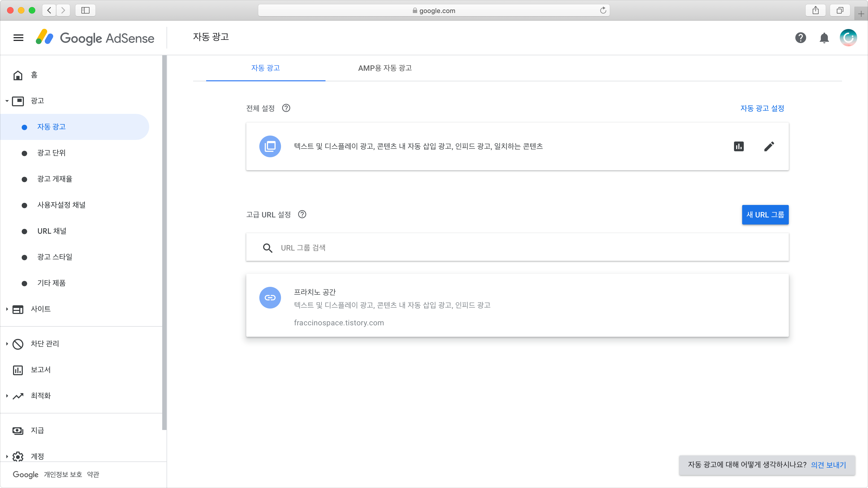Open the account profile avatar
The width and height of the screenshot is (868, 488).
coord(848,38)
